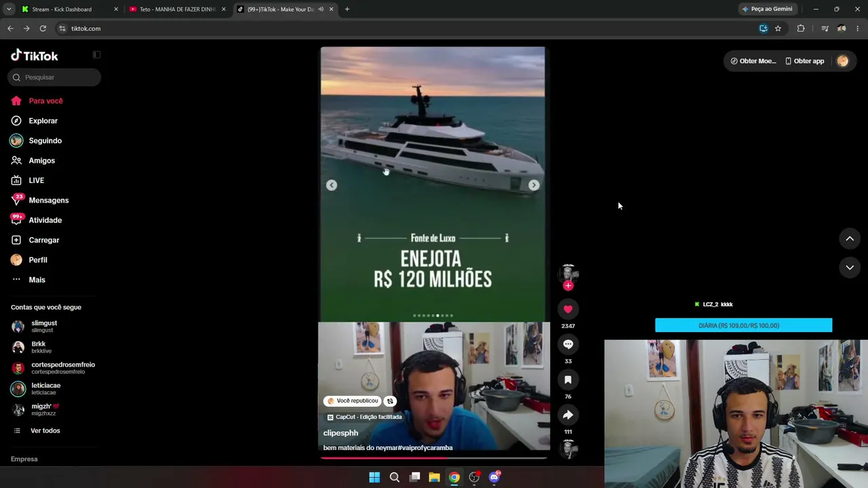Mute the TikTok tab audio icon
The image size is (868, 488).
pos(321,9)
